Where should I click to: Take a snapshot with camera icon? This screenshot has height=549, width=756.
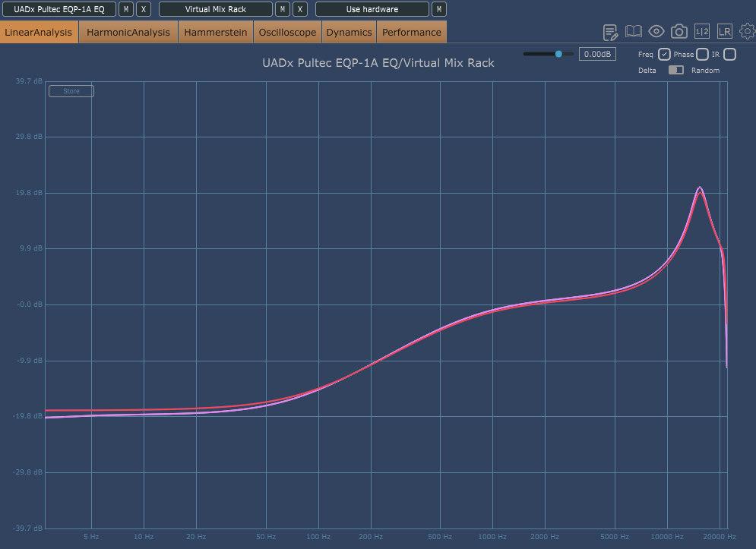[x=679, y=32]
